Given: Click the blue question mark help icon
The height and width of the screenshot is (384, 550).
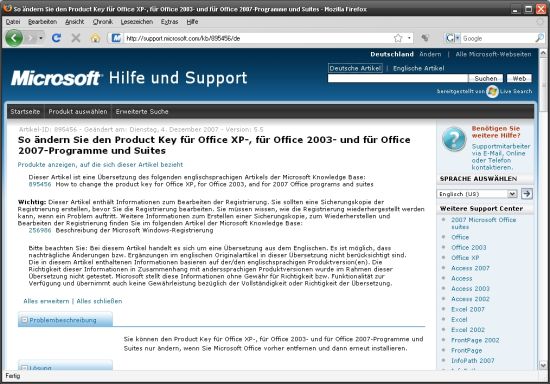Looking at the screenshot, I should tap(454, 140).
